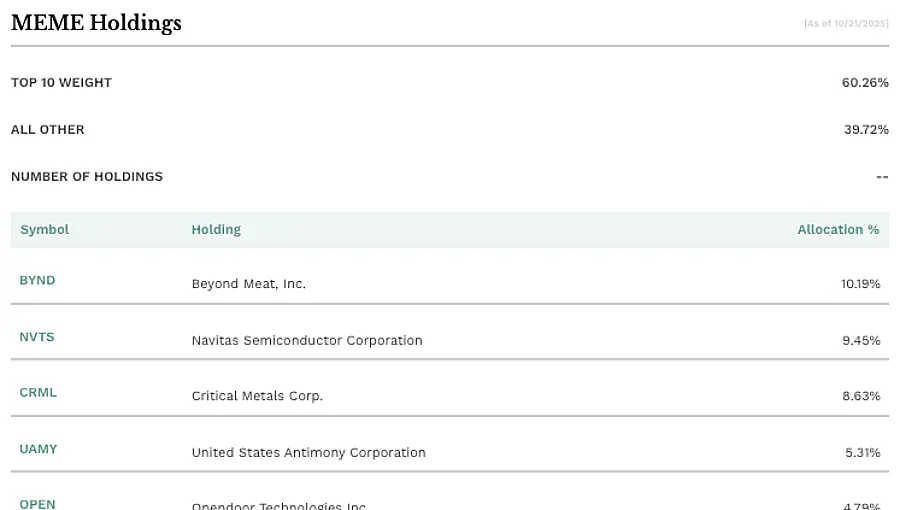Click the NVTS ticker symbol link

pyautogui.click(x=37, y=337)
